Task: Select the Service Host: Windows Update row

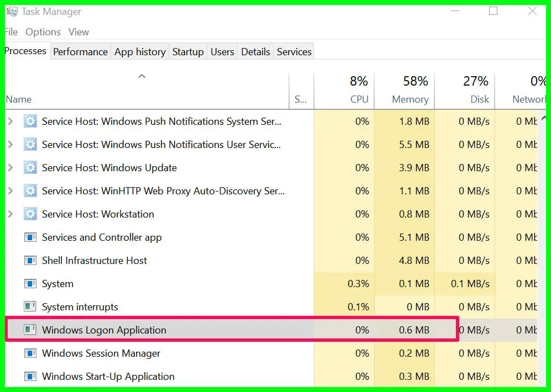Action: (x=271, y=167)
